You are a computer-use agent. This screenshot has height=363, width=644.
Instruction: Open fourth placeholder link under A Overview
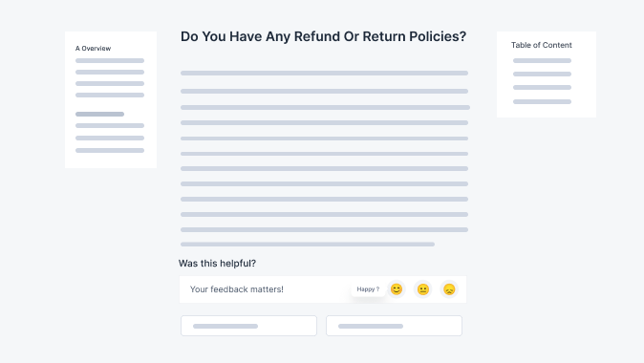(x=110, y=96)
